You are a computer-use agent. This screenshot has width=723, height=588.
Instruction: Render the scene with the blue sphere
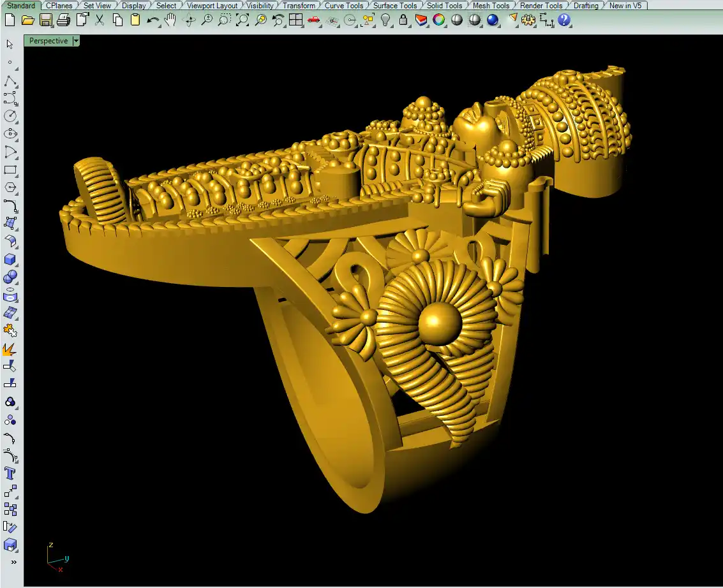click(493, 20)
